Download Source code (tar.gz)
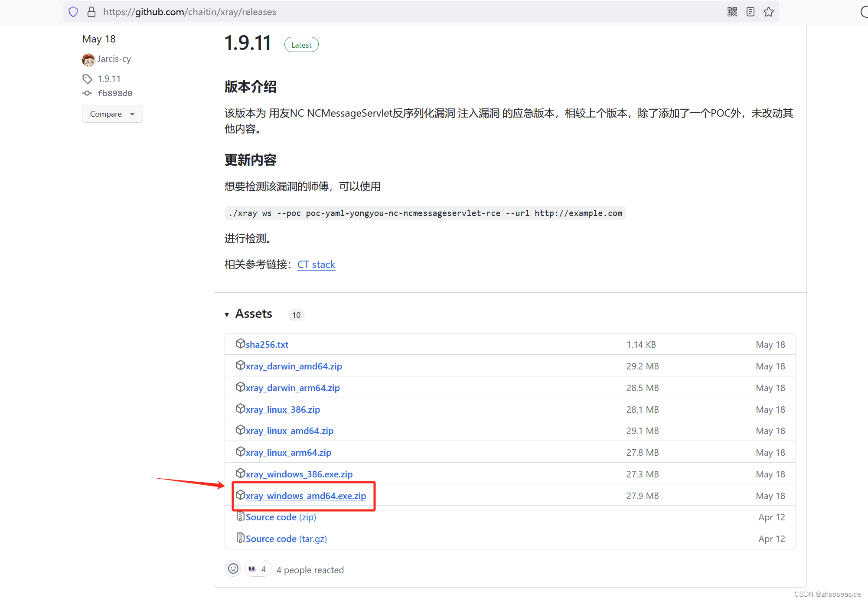 (x=286, y=539)
